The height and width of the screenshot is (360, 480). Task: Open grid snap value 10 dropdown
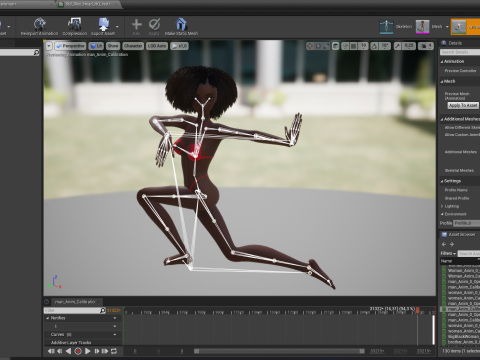(x=363, y=46)
